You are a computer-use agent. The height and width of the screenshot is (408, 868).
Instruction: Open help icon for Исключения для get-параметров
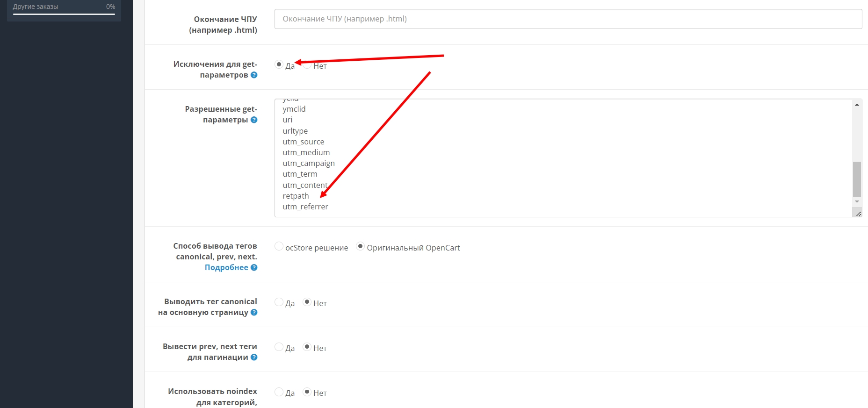254,75
